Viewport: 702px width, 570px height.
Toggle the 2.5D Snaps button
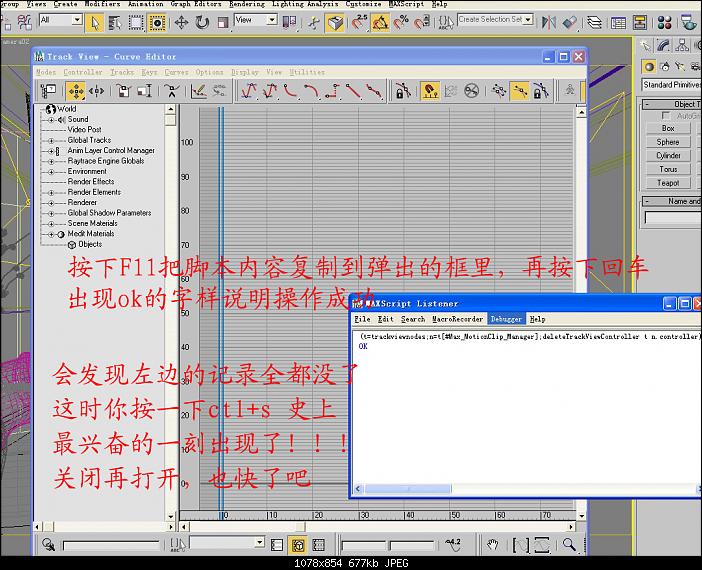click(360, 22)
